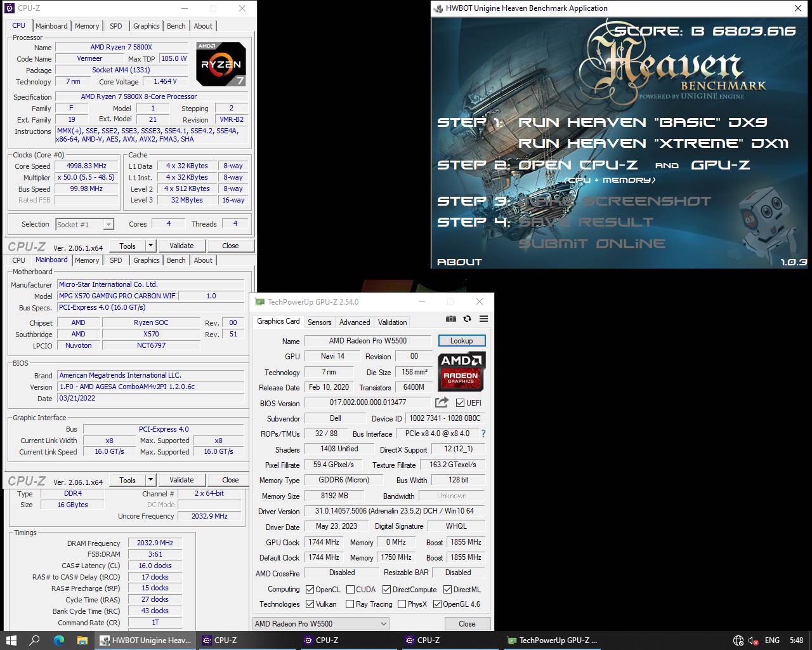Click the Lookup button in GPU-Z

pos(461,341)
